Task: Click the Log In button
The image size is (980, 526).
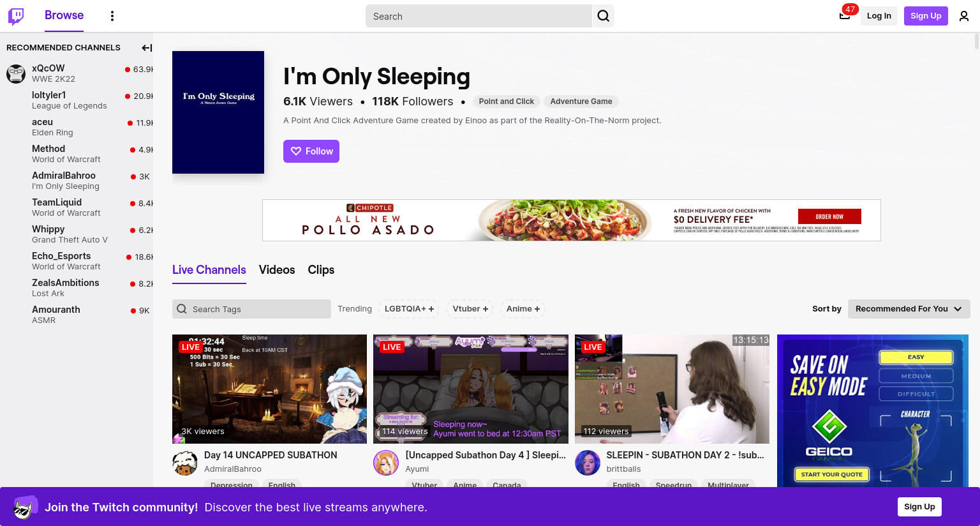Action: [879, 16]
